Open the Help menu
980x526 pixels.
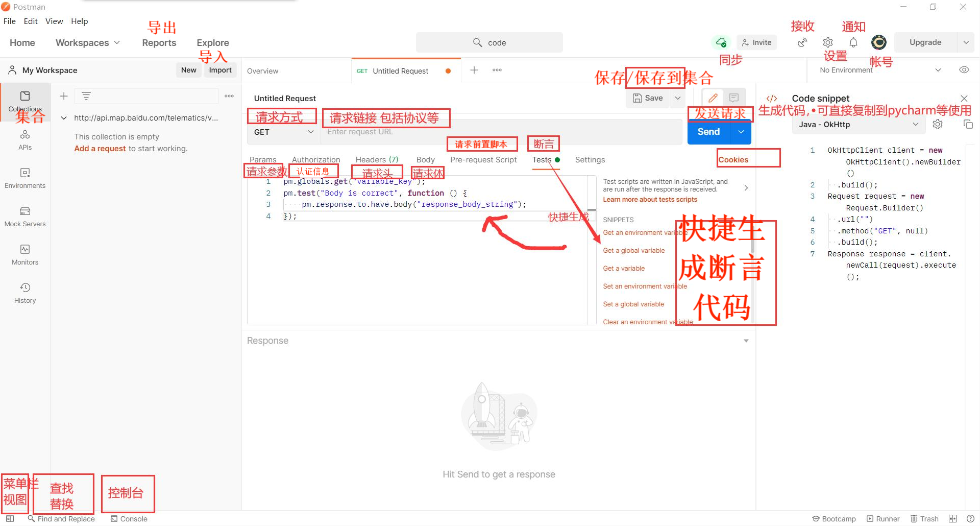click(x=79, y=21)
